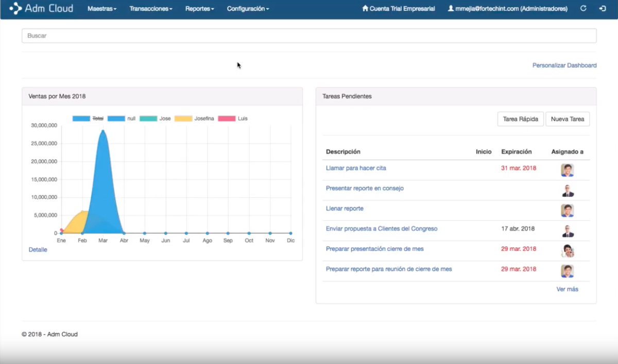Viewport: 618px width, 364px height.
Task: Click the avatar assigned to Preparar presentación cierre de mes
Action: pos(567,251)
